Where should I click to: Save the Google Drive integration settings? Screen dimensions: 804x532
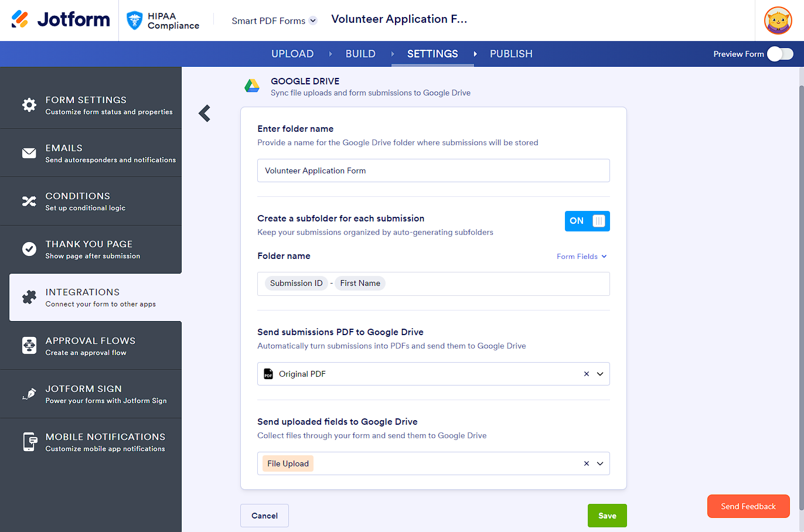pos(607,516)
